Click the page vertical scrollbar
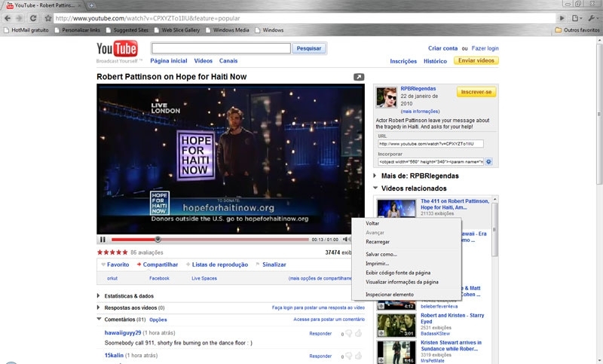603x364 pixels. [x=599, y=114]
